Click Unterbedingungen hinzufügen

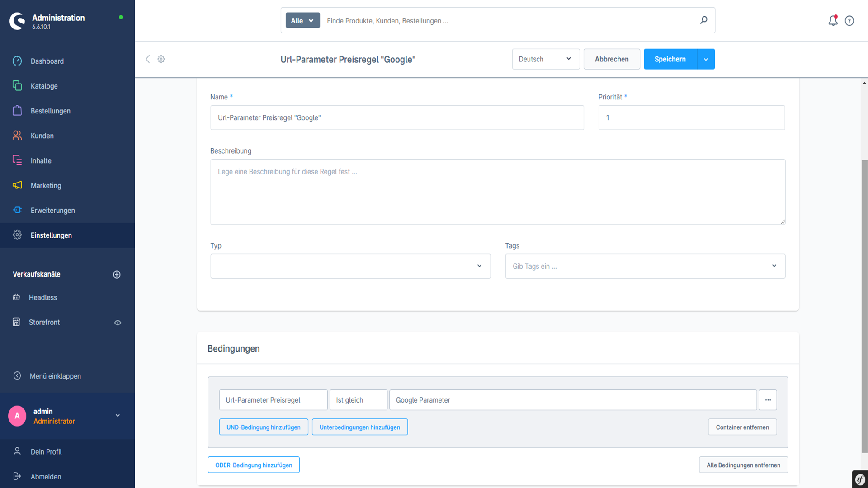[360, 427]
